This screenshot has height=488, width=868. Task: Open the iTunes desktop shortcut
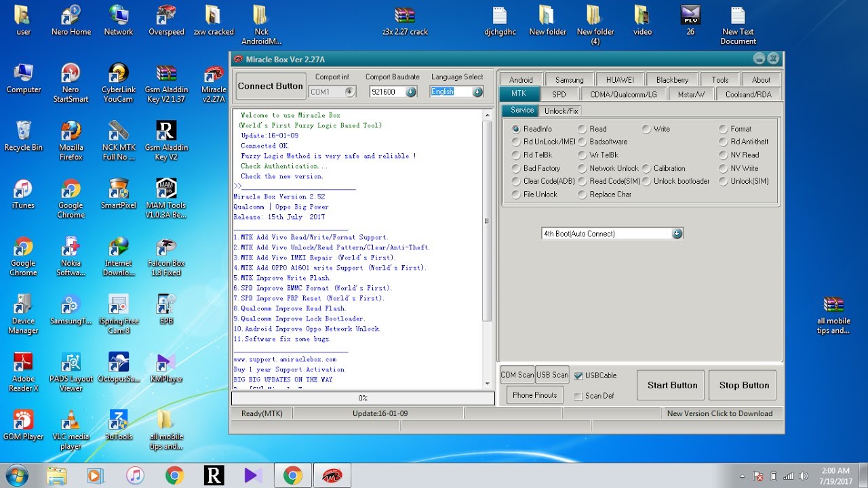point(23,194)
